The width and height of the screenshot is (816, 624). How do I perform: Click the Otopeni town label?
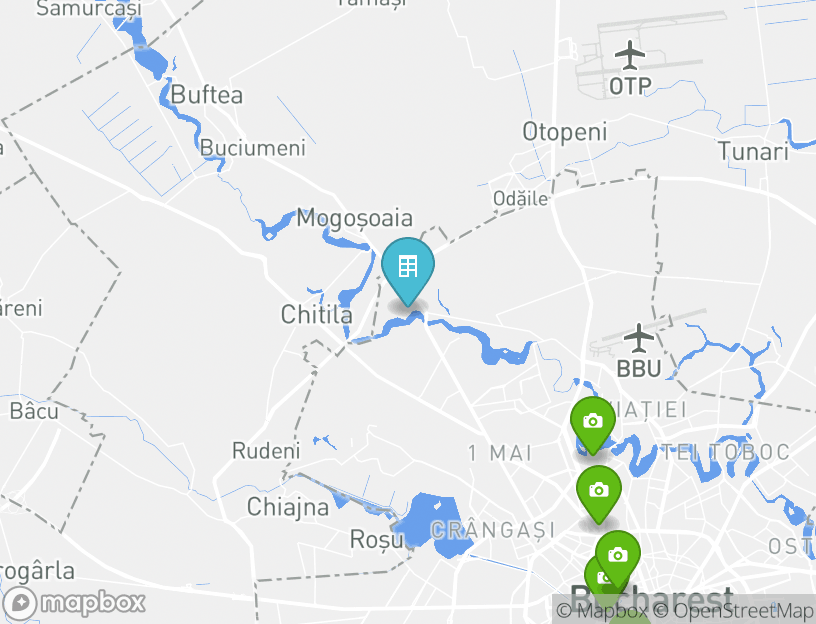565,132
